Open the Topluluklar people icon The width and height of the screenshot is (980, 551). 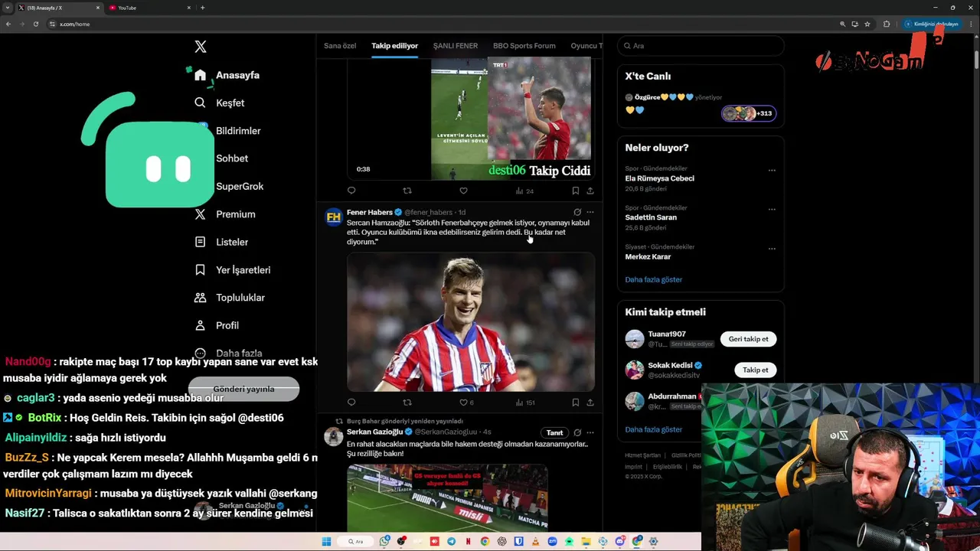(200, 298)
